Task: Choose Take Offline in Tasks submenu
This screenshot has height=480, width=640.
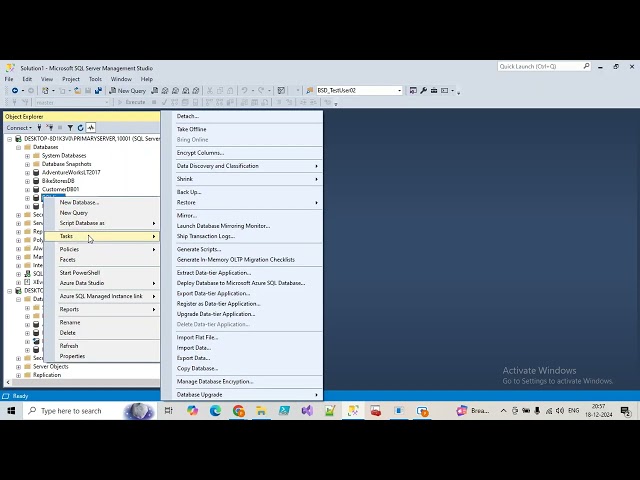Action: (242, 129)
